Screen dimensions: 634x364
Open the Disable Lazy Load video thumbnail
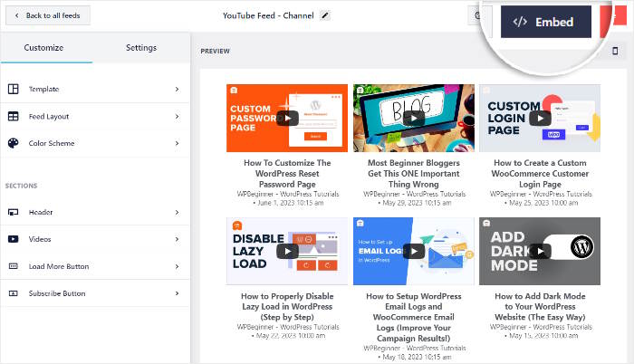287,252
